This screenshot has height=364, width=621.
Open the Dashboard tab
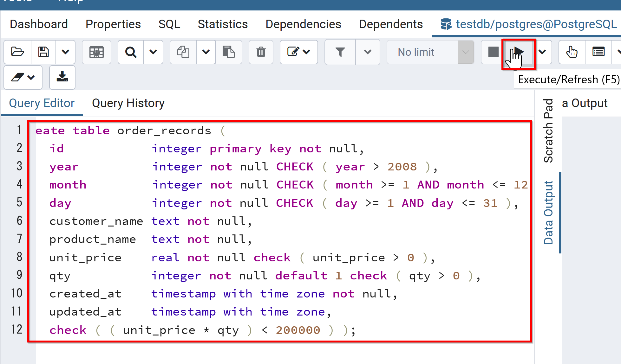39,24
